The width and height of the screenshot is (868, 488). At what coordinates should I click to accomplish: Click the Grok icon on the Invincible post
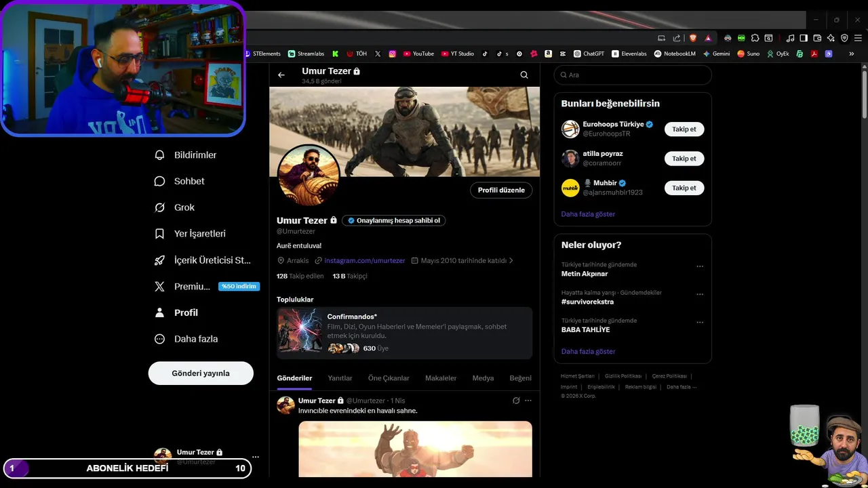click(x=516, y=401)
